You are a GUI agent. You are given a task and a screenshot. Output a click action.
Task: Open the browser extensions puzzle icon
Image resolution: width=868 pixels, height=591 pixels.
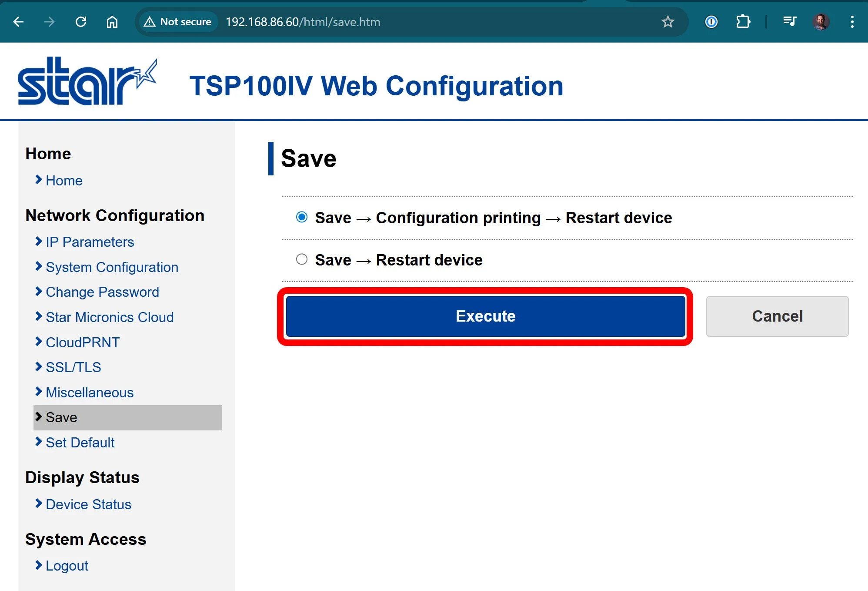(x=743, y=22)
